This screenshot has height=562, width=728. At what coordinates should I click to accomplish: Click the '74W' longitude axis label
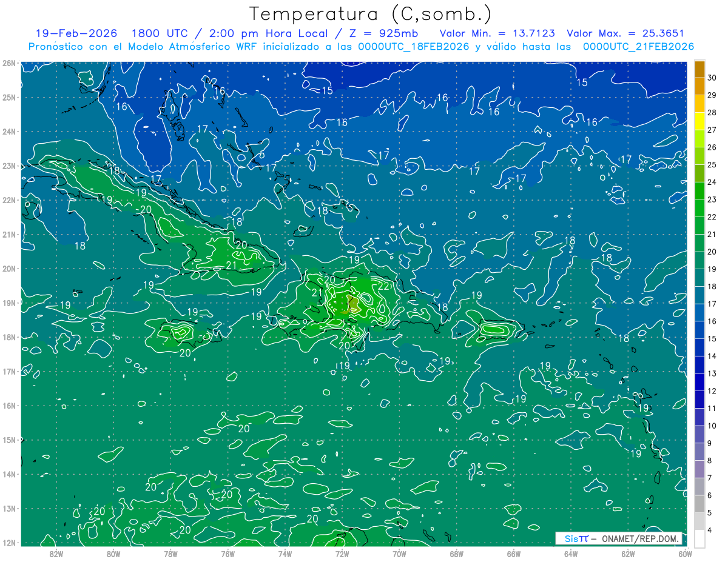(285, 554)
